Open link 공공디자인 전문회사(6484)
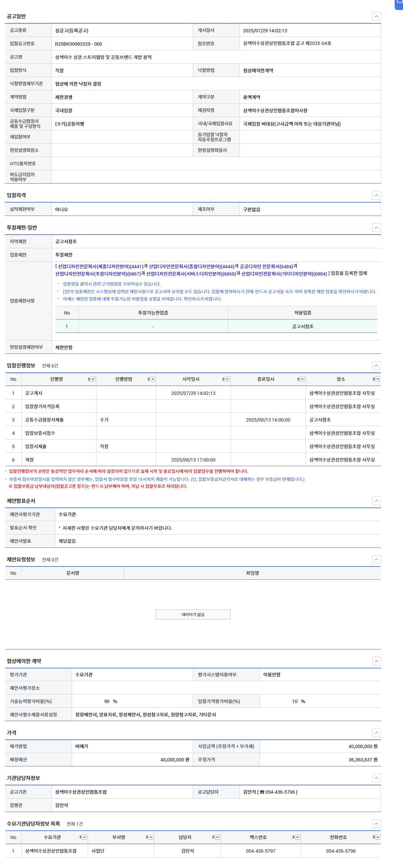This screenshot has width=403, height=868. pyautogui.click(x=266, y=266)
